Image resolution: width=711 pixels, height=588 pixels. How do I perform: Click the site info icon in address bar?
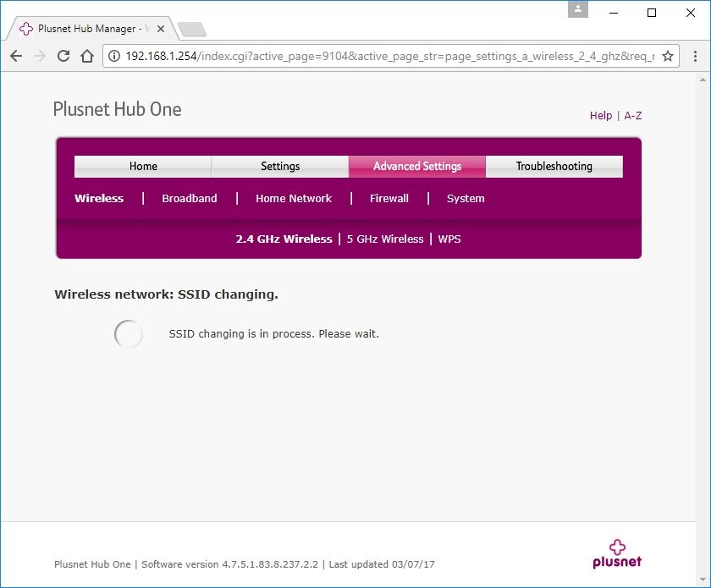[x=115, y=56]
